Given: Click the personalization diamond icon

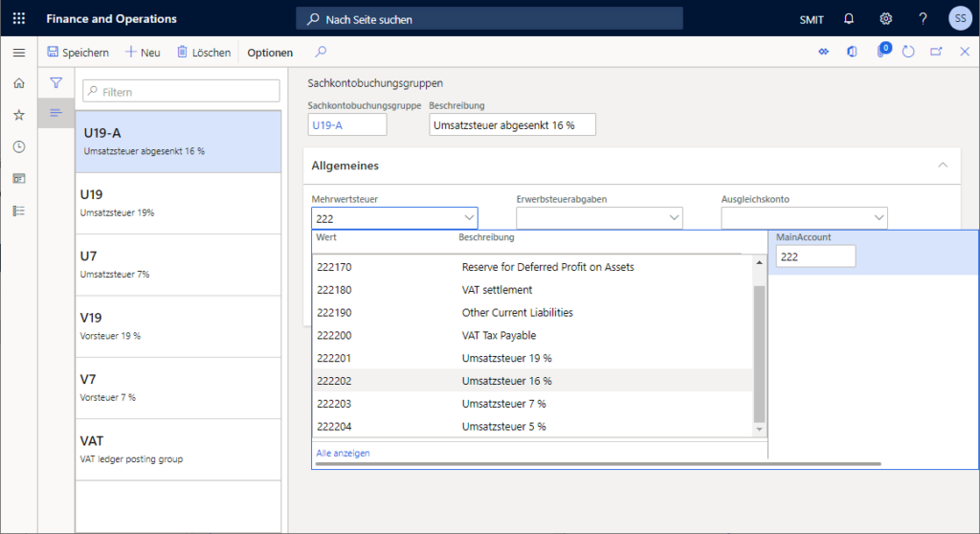Looking at the screenshot, I should point(824,52).
